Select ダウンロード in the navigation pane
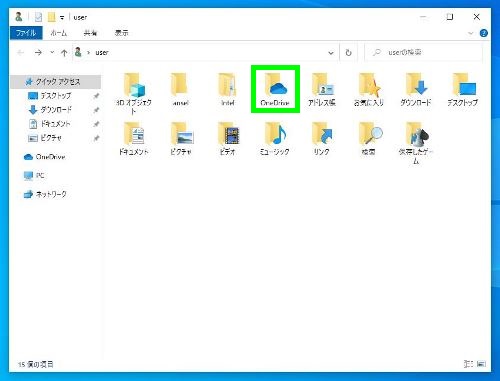This screenshot has width=500, height=381. [56, 110]
